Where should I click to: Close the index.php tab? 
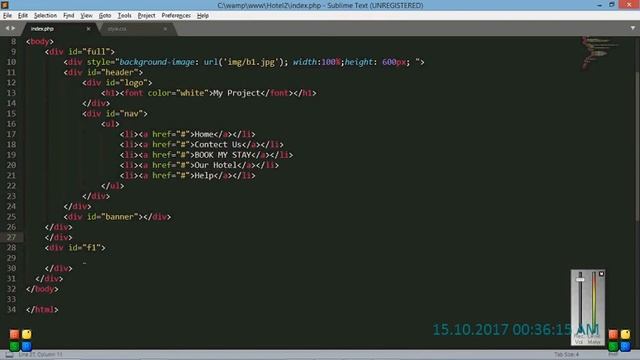[88, 29]
